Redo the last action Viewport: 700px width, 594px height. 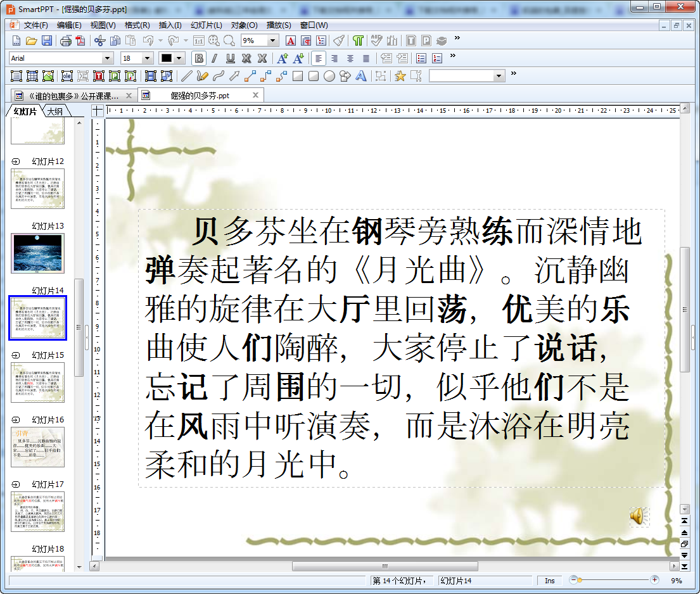173,41
